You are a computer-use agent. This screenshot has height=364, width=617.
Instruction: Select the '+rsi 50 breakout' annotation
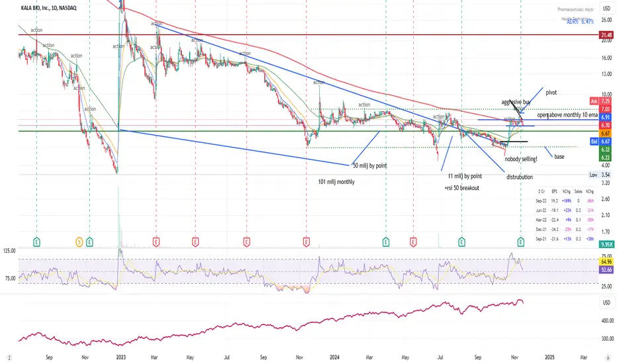point(461,188)
